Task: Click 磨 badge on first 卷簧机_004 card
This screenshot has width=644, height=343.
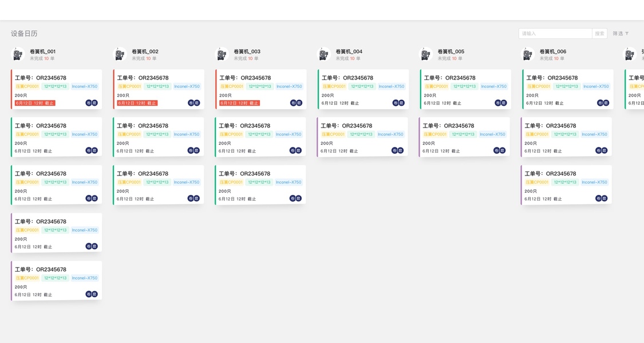Action: coord(402,103)
